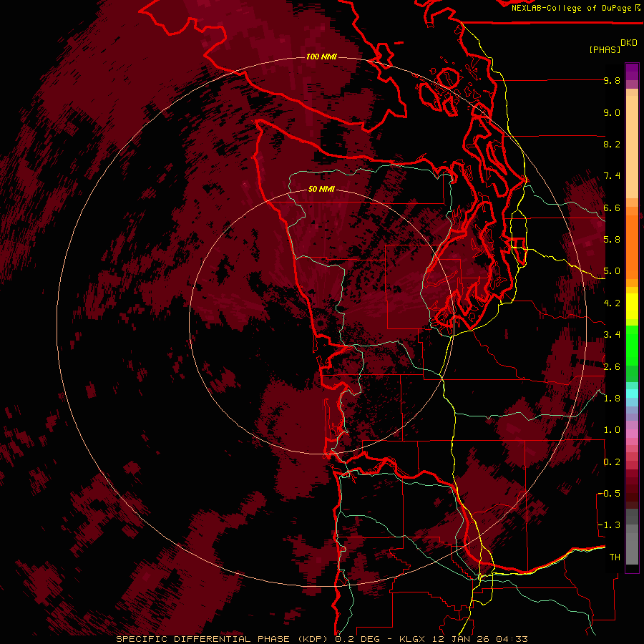Select the "-1.3" color scale value
Screen dimensions: 644x644
click(609, 525)
